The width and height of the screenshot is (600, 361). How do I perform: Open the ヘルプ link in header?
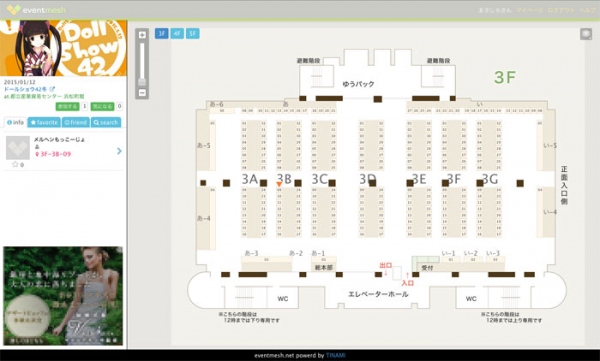point(587,10)
